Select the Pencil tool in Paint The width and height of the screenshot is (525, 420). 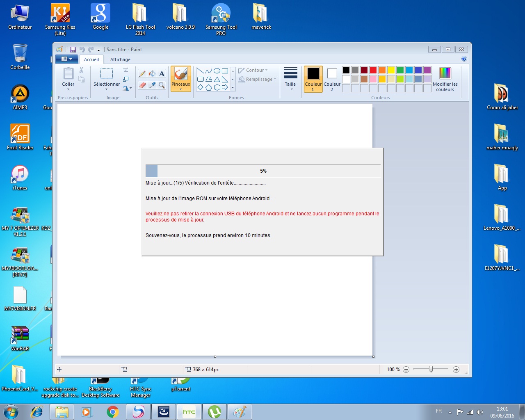142,74
